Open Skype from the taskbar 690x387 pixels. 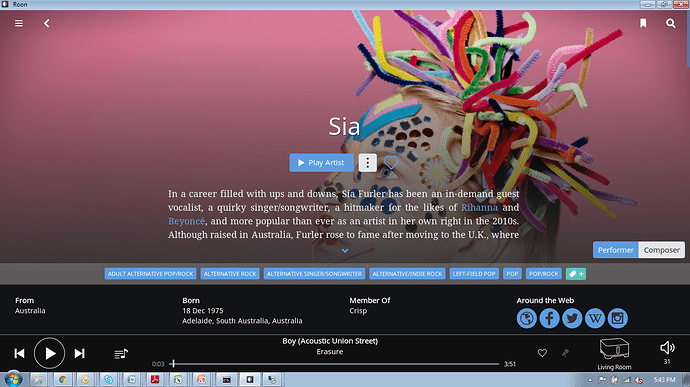coord(108,380)
